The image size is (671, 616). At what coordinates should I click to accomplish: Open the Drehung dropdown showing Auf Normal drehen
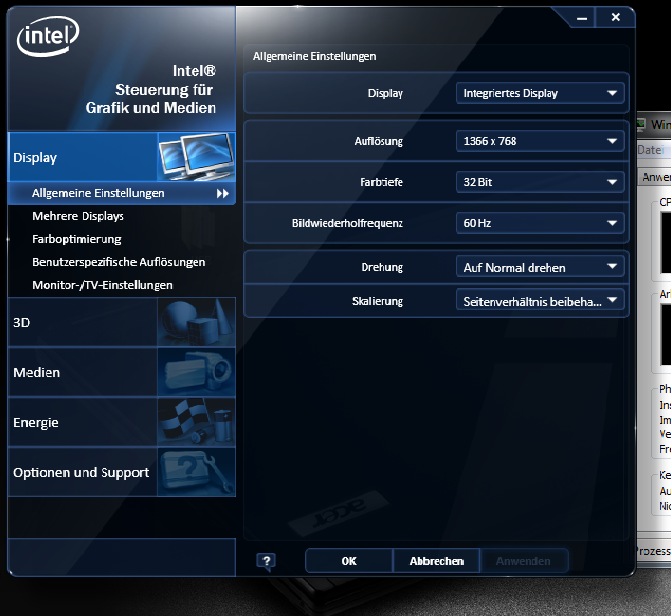pyautogui.click(x=540, y=267)
